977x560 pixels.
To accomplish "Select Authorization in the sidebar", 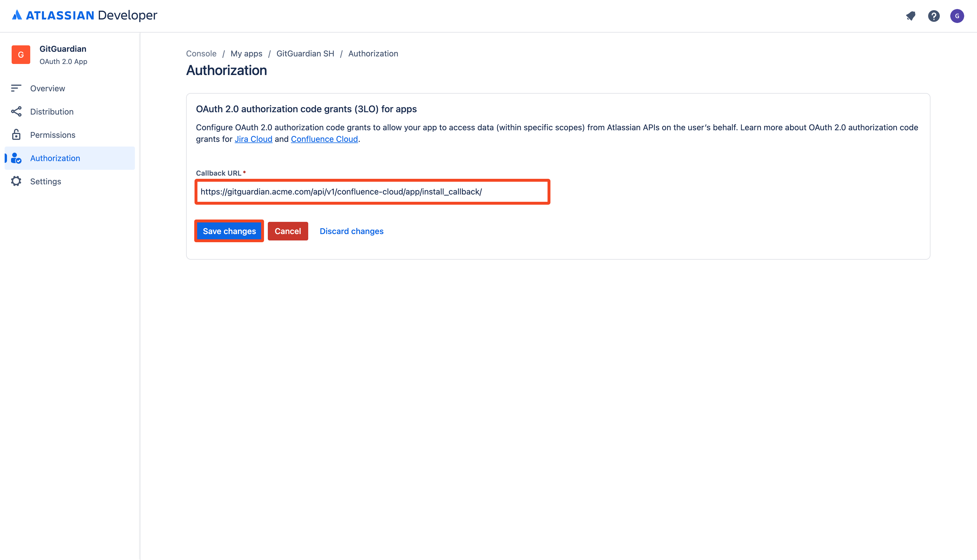I will click(69, 158).
